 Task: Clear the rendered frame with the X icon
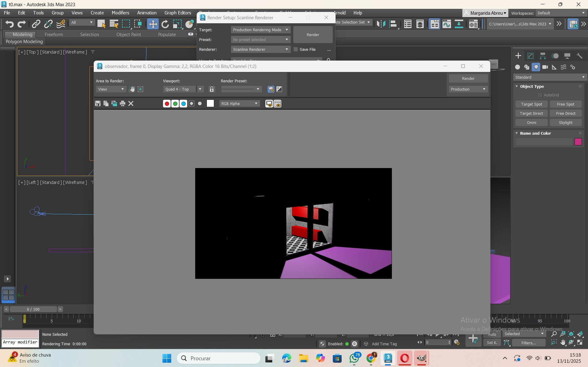pyautogui.click(x=131, y=104)
